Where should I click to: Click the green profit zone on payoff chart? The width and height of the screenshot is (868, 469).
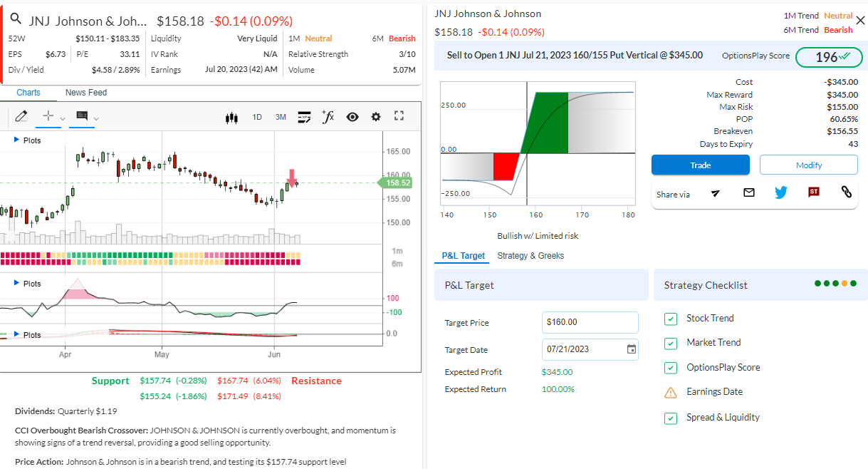[545, 123]
